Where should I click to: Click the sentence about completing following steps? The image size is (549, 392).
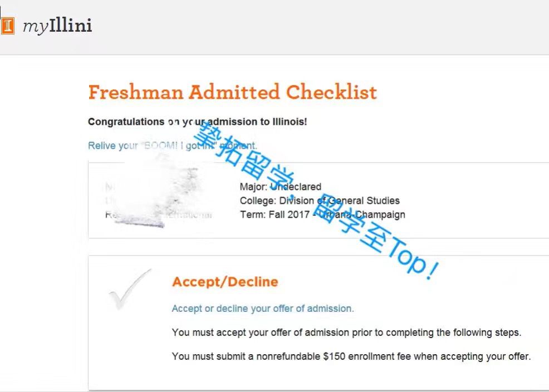tap(346, 333)
